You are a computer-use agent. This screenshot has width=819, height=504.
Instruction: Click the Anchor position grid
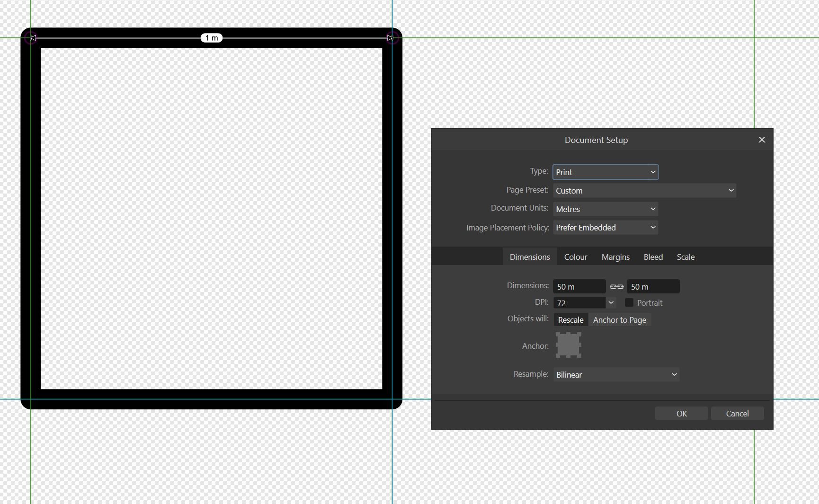568,345
